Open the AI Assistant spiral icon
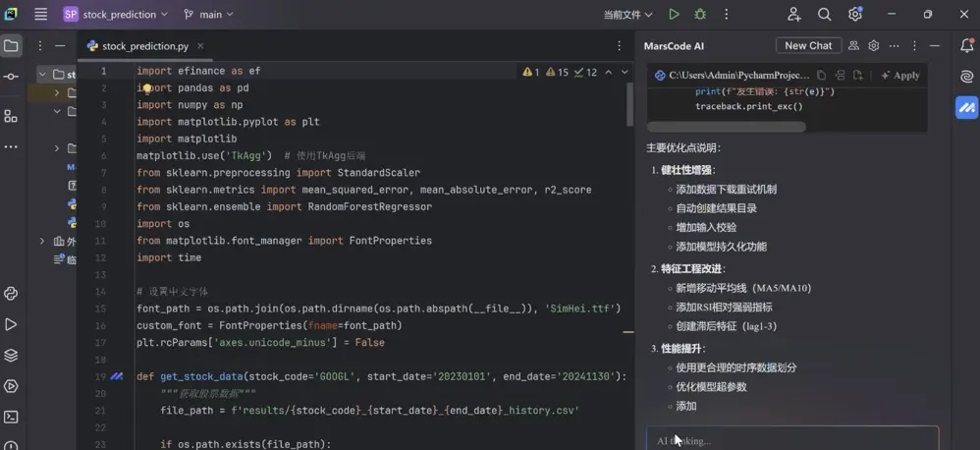The image size is (980, 450). click(x=967, y=77)
